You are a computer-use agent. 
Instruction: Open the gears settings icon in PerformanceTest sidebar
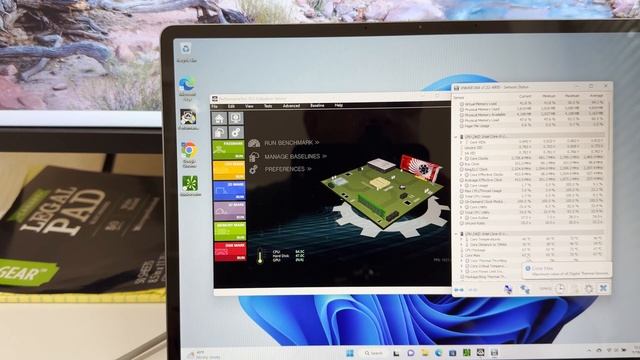236,133
